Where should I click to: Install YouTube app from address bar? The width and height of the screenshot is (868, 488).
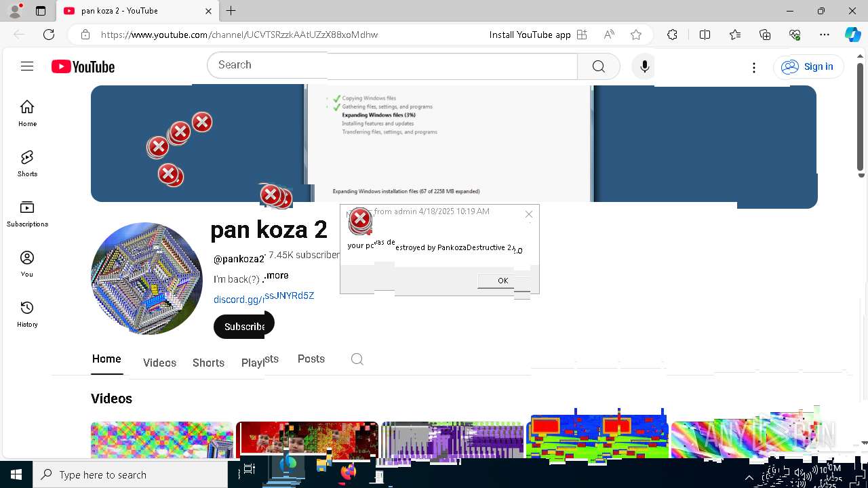pyautogui.click(x=538, y=35)
